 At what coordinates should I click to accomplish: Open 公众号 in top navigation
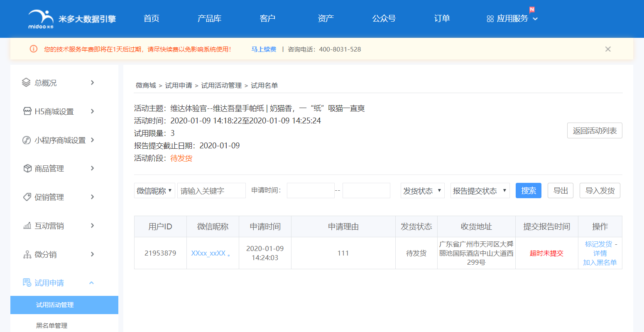click(384, 19)
